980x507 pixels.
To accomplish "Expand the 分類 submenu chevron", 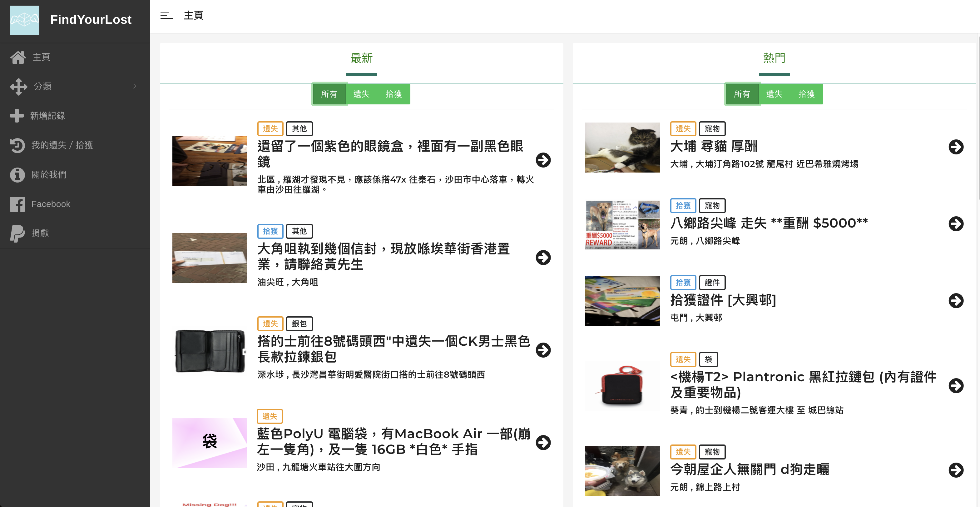I will [x=135, y=86].
